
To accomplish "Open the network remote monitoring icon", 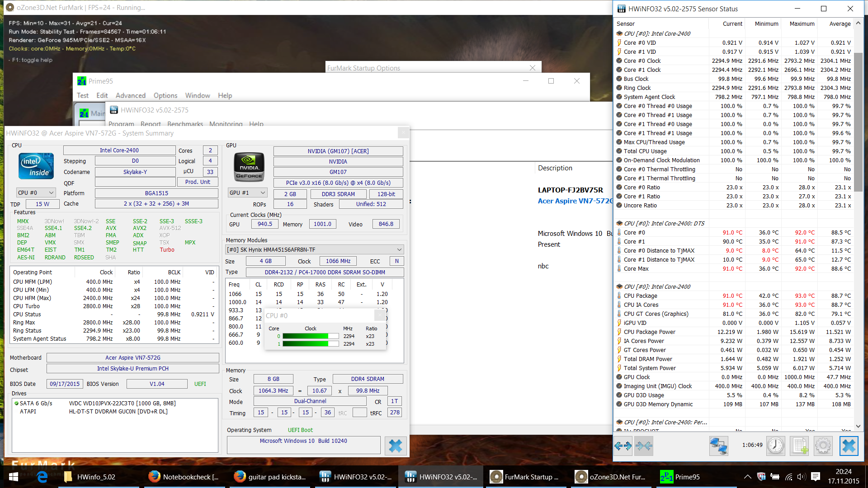I will [x=718, y=446].
